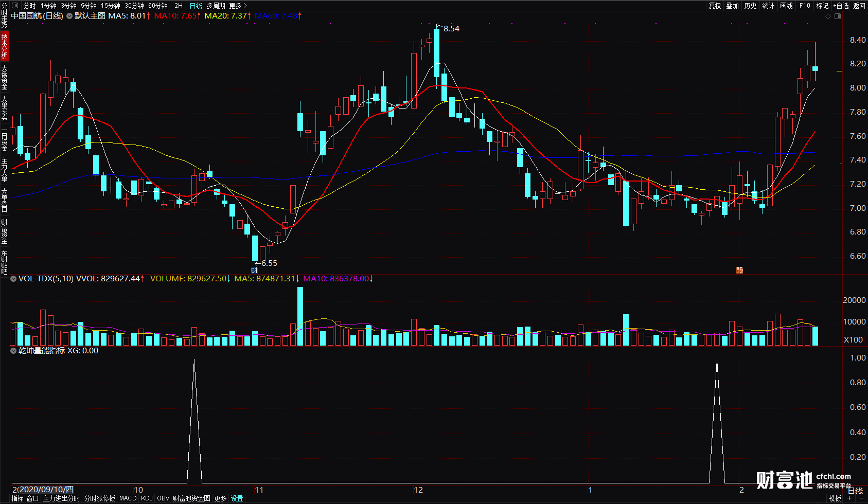The height and width of the screenshot is (504, 868).
Task: Click the 6.55 low price label
Action: pyautogui.click(x=269, y=263)
